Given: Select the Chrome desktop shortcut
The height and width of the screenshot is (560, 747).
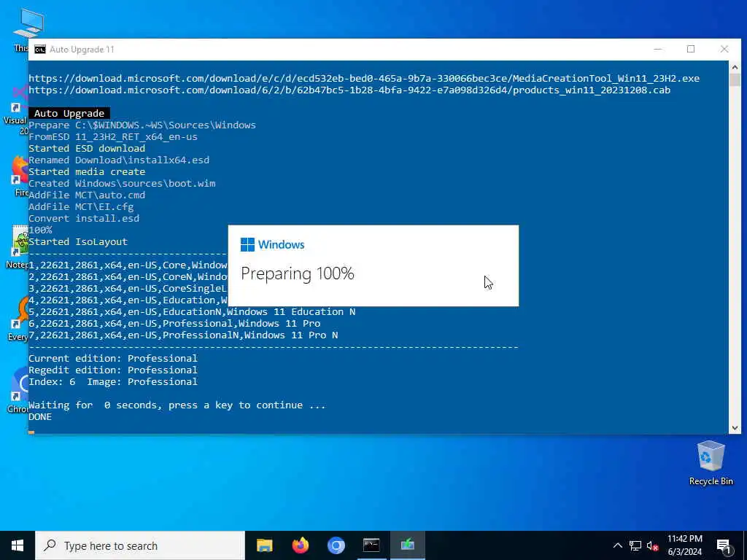Looking at the screenshot, I should pos(19,389).
